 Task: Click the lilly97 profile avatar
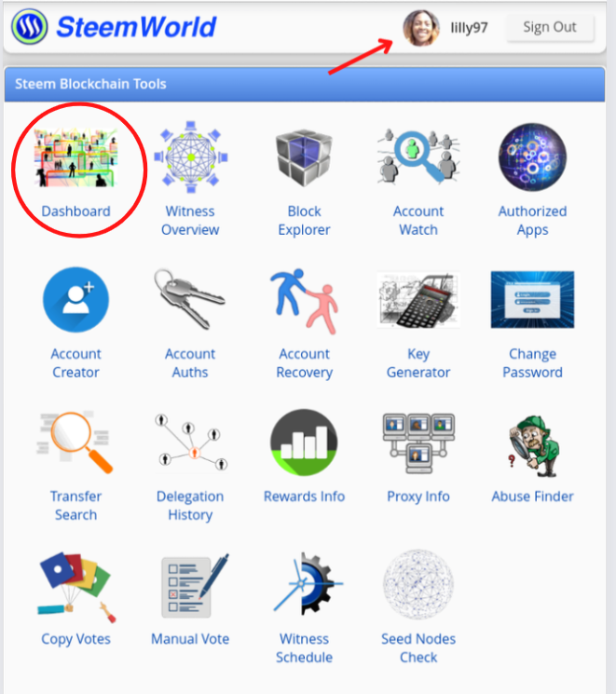tap(421, 27)
